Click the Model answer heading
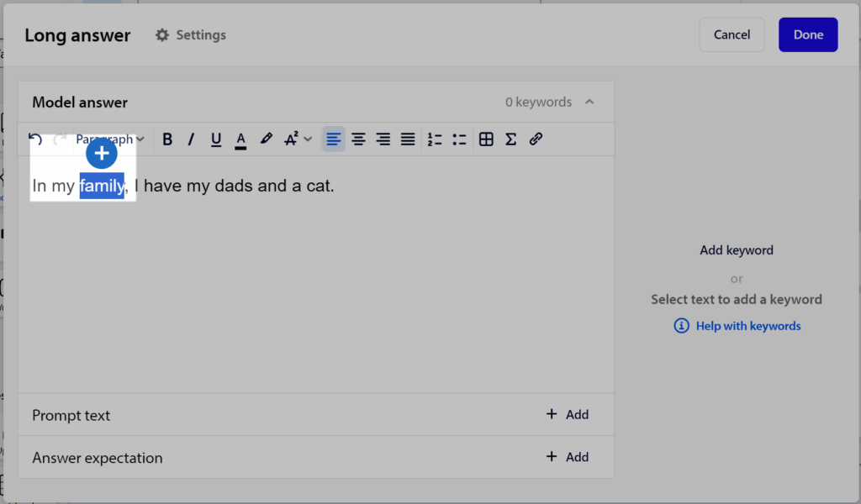Viewport: 861px width, 504px height. coord(80,102)
